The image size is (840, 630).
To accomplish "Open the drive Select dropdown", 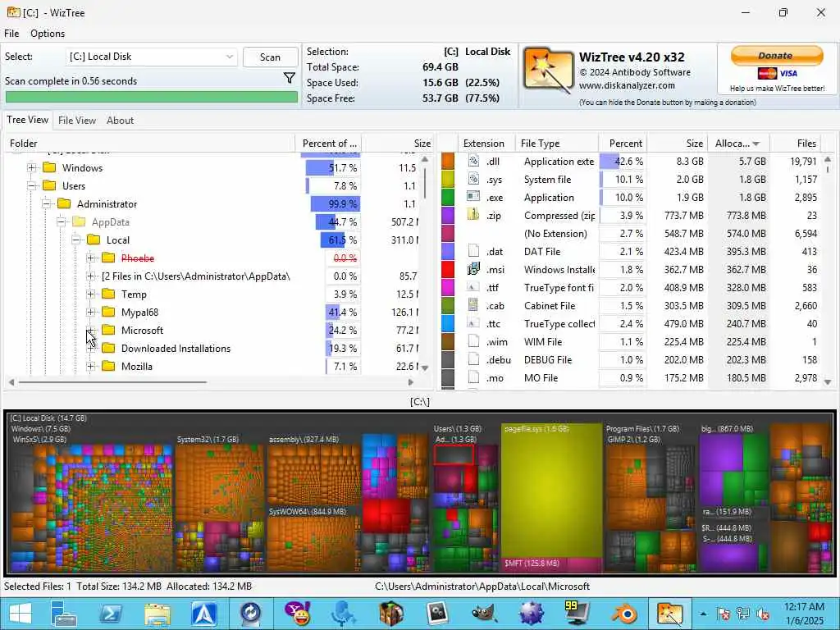I will [x=152, y=57].
